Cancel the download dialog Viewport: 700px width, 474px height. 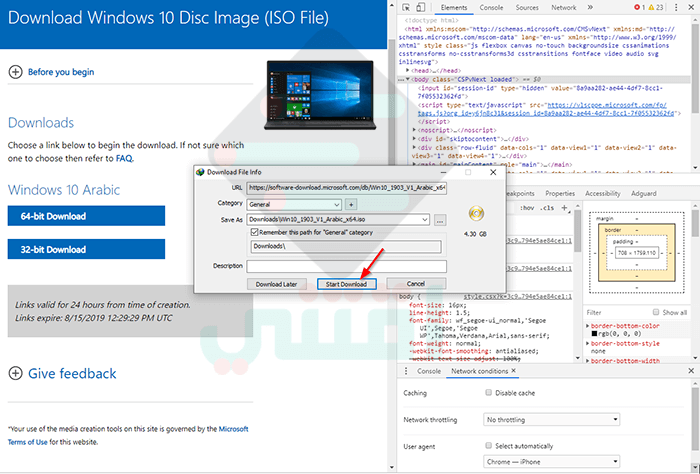[x=416, y=284]
